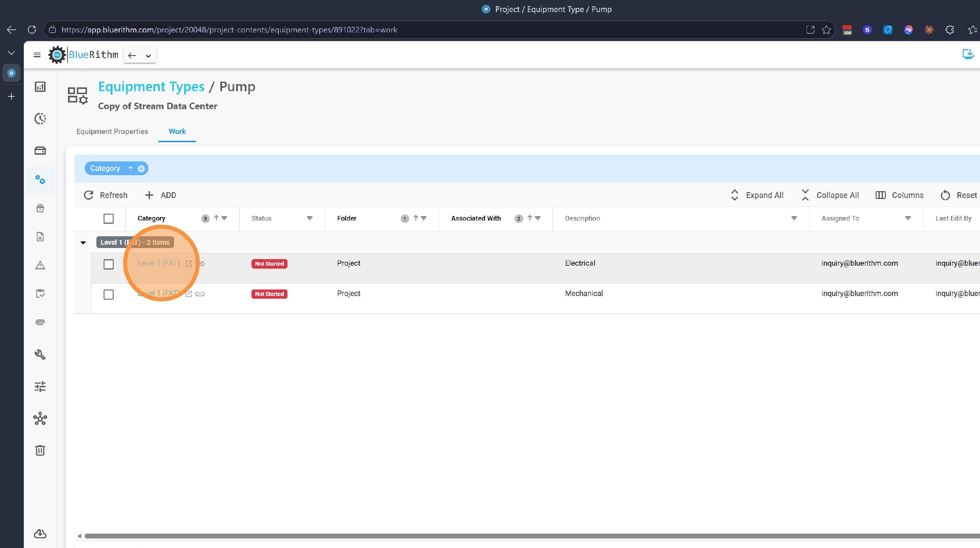Click the link chain icon in Mechanical row
Screen dimensions: 980x548
[200, 294]
